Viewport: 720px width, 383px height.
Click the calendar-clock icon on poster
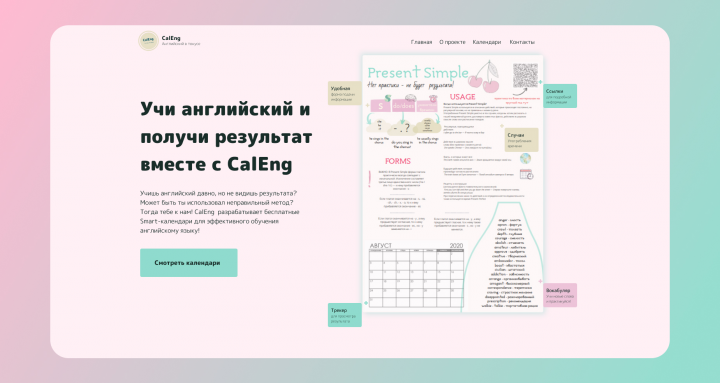coord(526,174)
